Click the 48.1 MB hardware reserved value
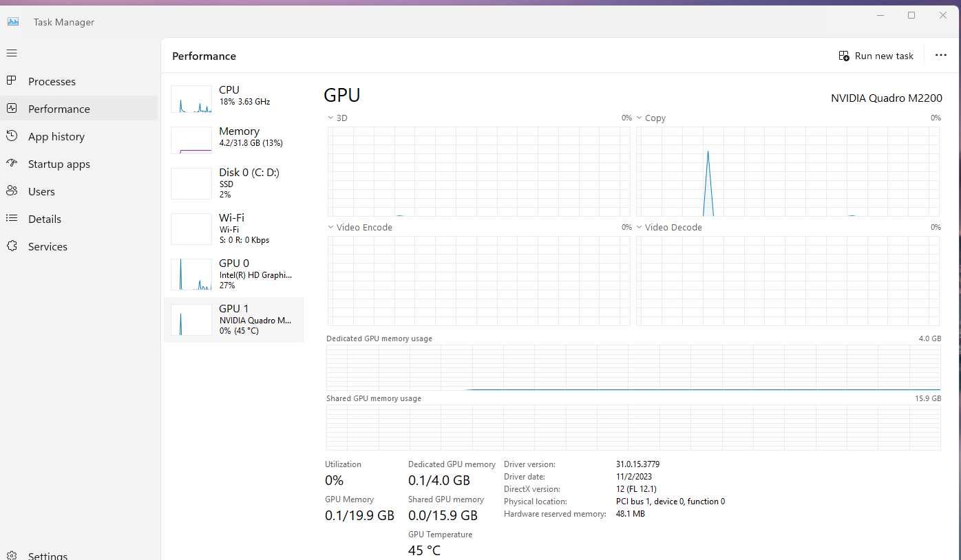Image resolution: width=961 pixels, height=560 pixels. (x=631, y=514)
